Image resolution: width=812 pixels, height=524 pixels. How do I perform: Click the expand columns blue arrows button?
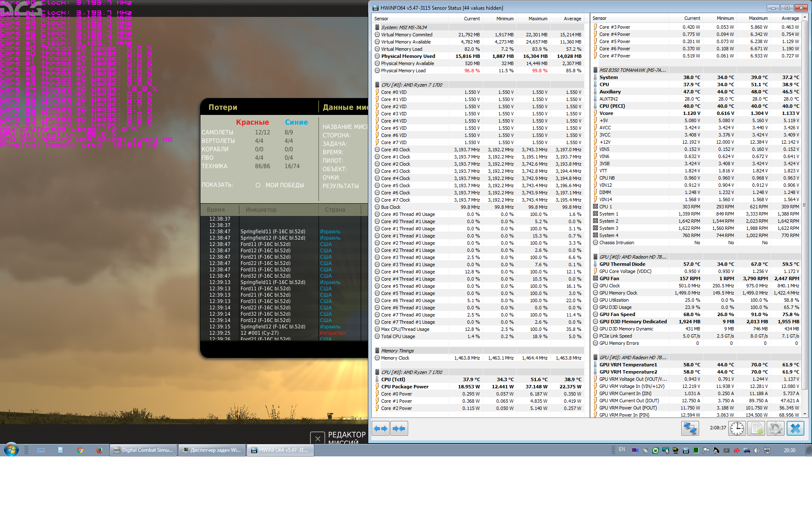[381, 428]
